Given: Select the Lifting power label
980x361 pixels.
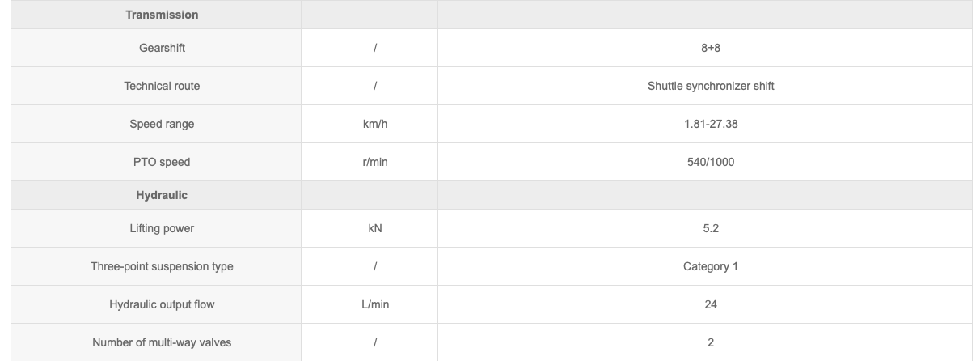Looking at the screenshot, I should (x=162, y=228).
